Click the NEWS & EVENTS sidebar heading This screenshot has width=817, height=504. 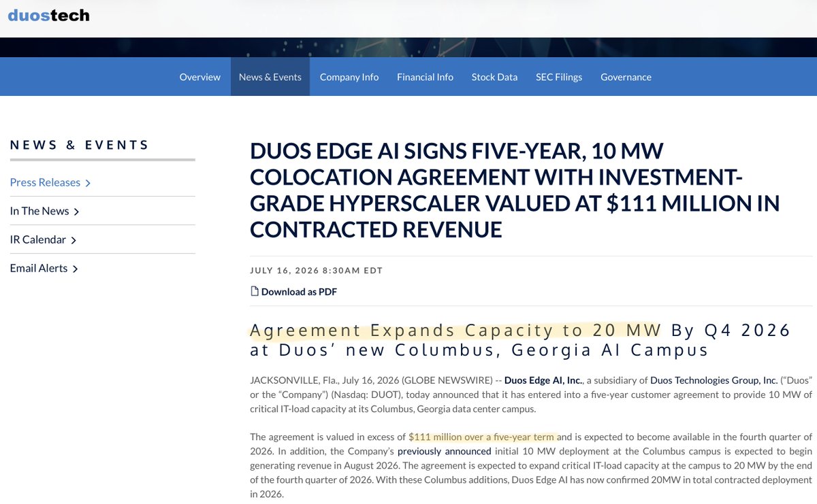(80, 145)
